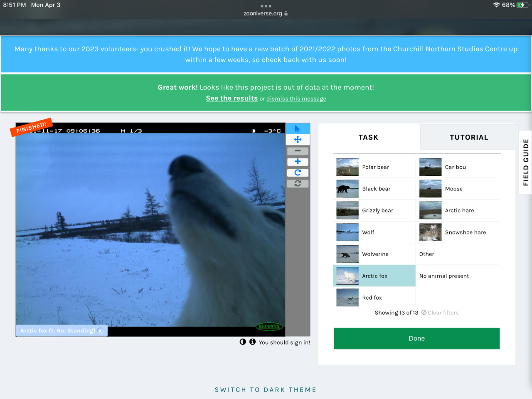Choose Red fox species

point(374,298)
